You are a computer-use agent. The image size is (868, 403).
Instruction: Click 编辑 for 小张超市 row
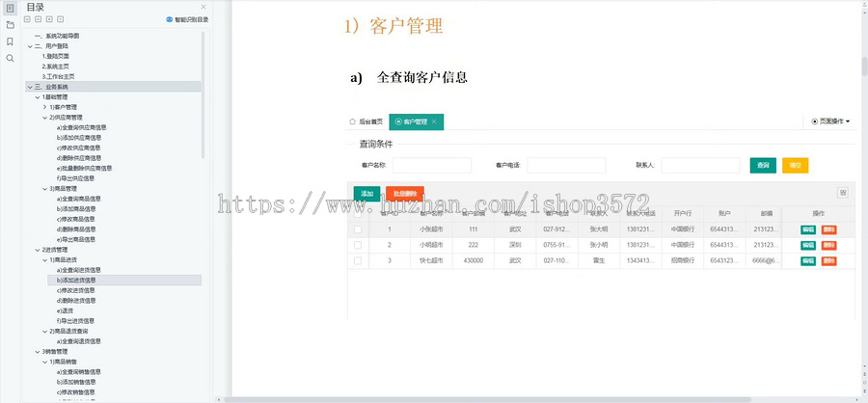[807, 229]
